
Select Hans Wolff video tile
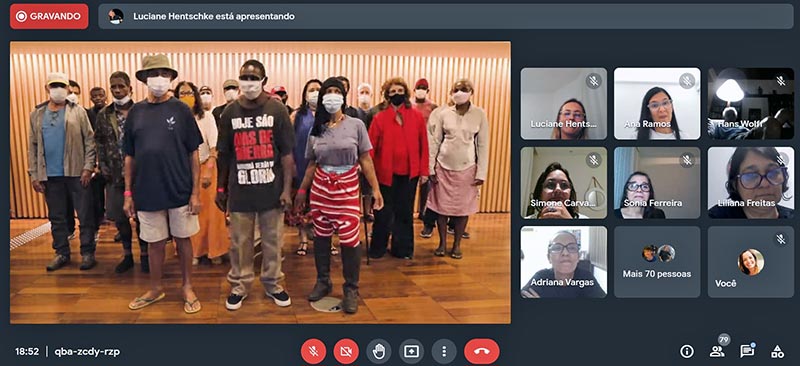pyautogui.click(x=751, y=104)
